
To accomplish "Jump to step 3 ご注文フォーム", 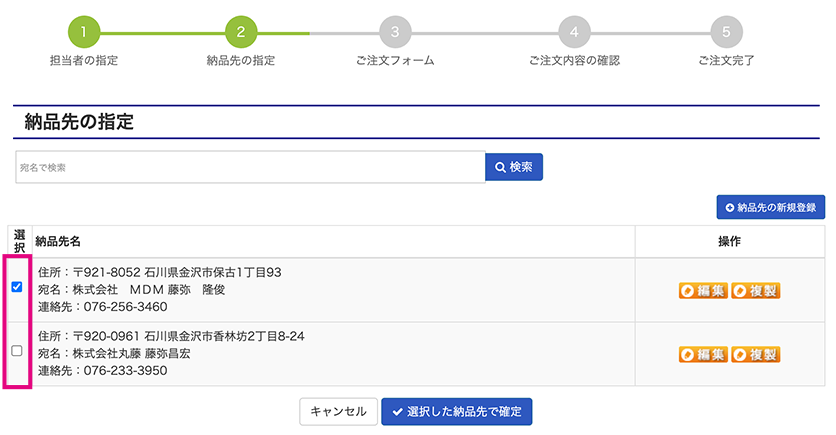I will pyautogui.click(x=395, y=32).
